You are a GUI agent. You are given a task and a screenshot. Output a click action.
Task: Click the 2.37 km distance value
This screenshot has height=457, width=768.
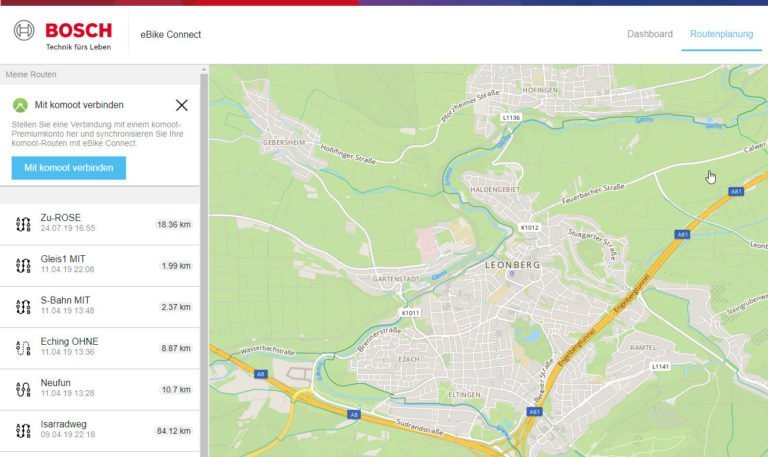(176, 307)
